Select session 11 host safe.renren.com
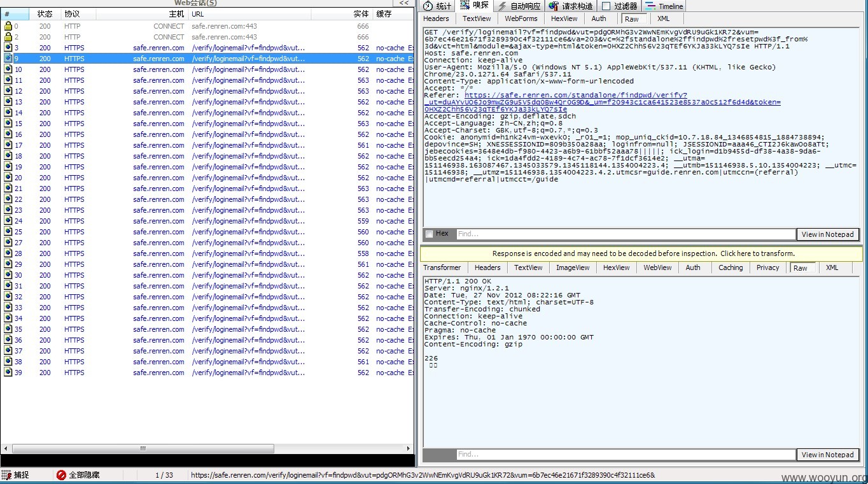The image size is (868, 484). (x=158, y=80)
